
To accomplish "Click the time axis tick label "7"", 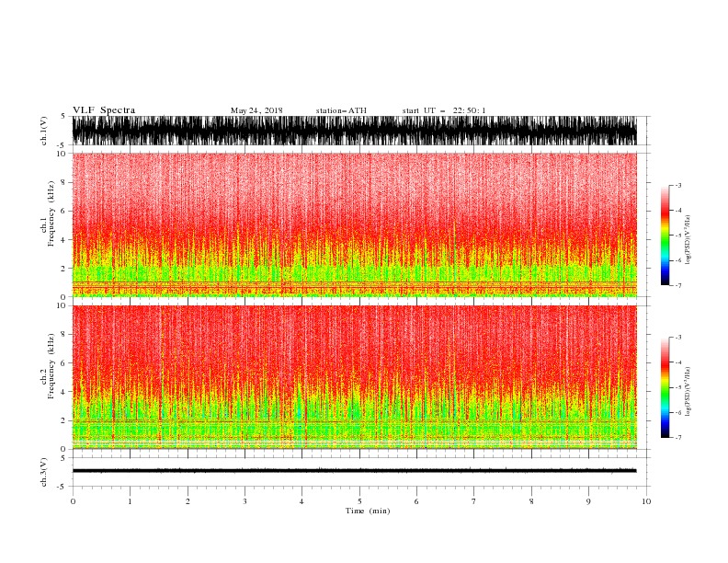I will pyautogui.click(x=474, y=501).
